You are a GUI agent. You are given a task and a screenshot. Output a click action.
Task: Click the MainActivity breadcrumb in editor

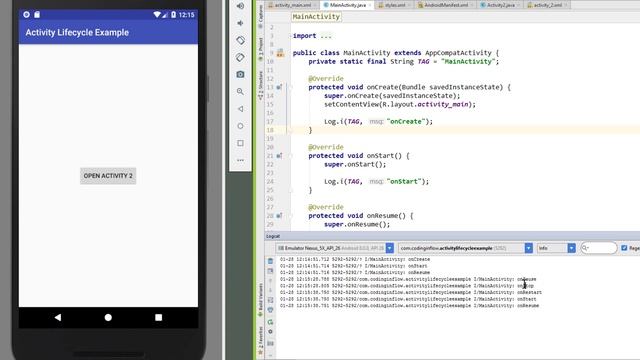click(x=316, y=17)
